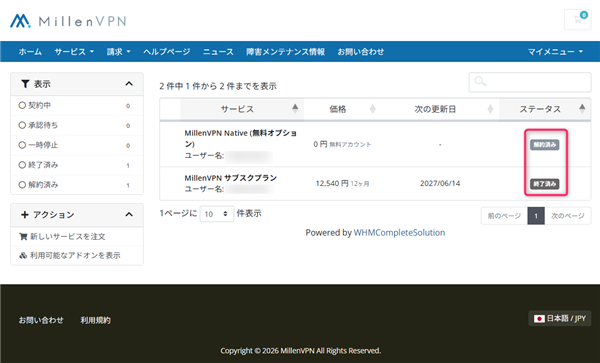Select the 解約済み filter radio
Viewport: 600px width, 363px height.
pyautogui.click(x=22, y=185)
